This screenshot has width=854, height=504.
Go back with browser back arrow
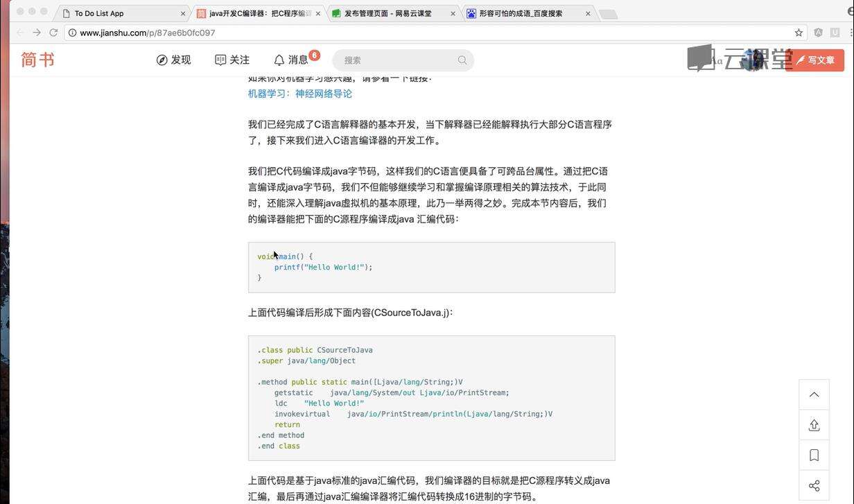click(x=20, y=33)
